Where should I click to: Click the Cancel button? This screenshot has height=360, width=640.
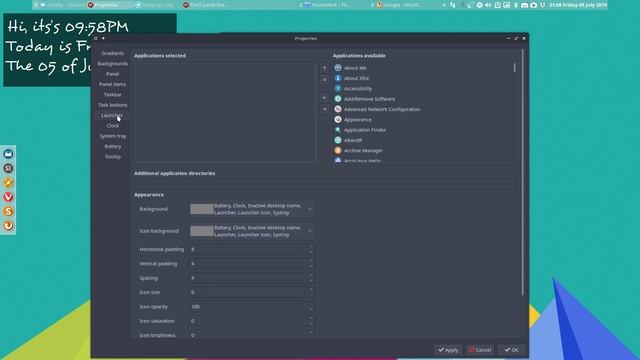pos(480,350)
